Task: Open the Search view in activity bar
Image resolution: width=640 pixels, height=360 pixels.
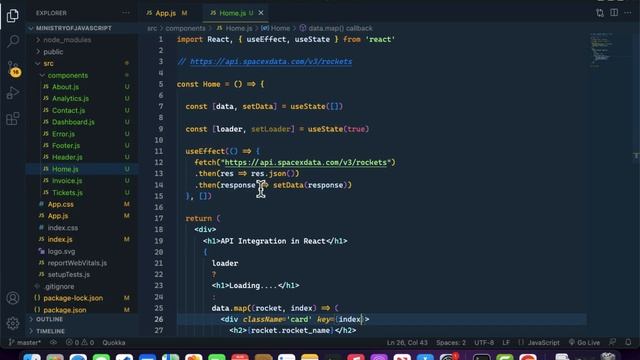Action: click(x=13, y=41)
